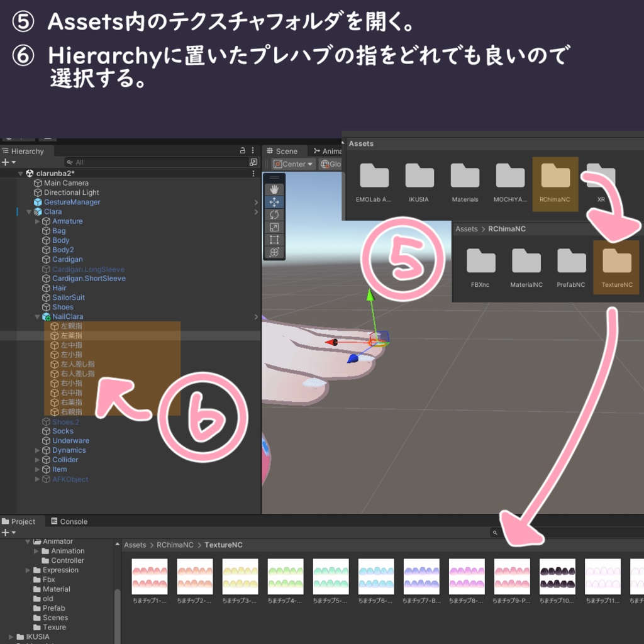The width and height of the screenshot is (644, 644).
Task: Expand the Dynamics object
Action: (37, 450)
